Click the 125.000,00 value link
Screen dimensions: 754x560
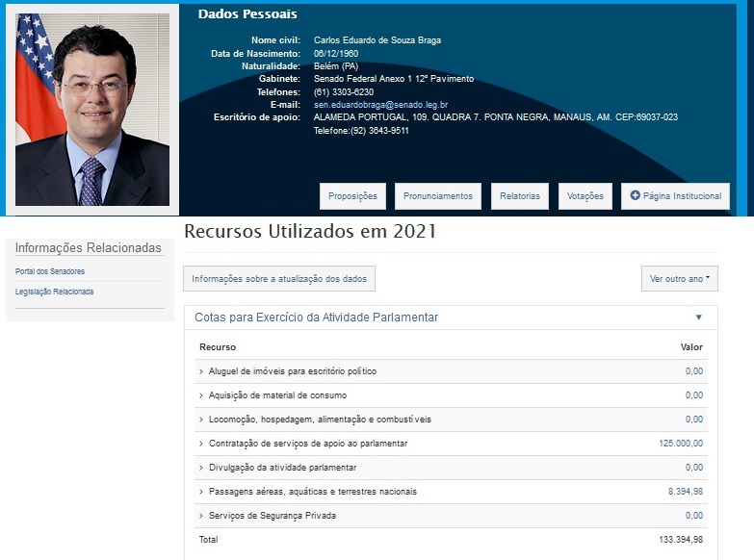pyautogui.click(x=681, y=444)
